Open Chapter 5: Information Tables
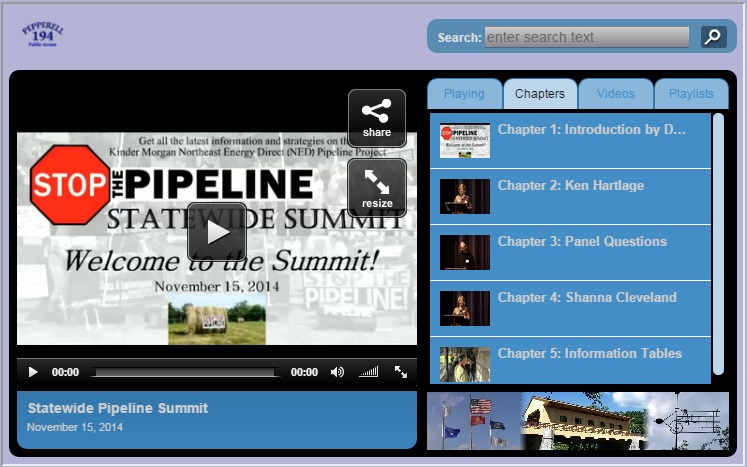Image resolution: width=747 pixels, height=467 pixels. point(570,360)
